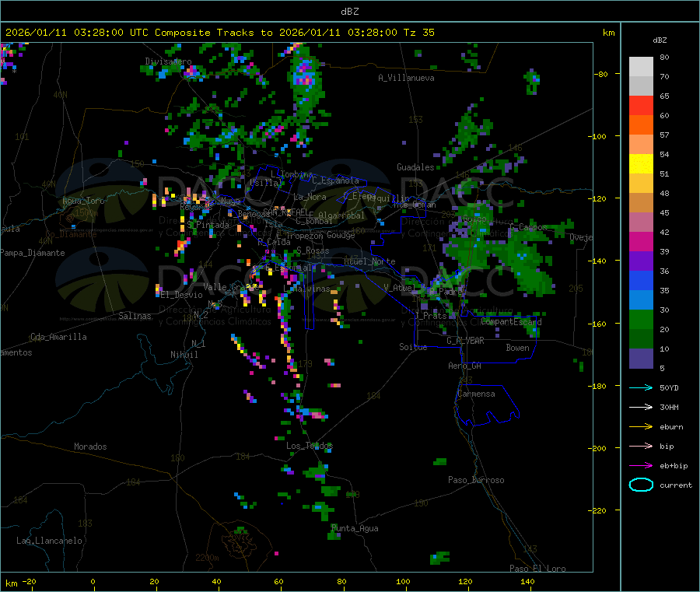Click the 'Tz 35' threshold text

pyautogui.click(x=418, y=33)
